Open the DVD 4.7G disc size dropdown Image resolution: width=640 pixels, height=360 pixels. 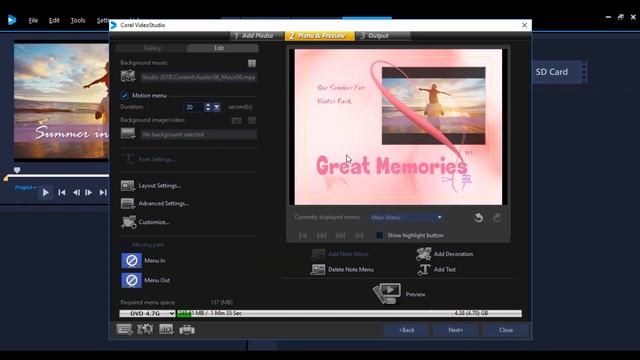147,313
